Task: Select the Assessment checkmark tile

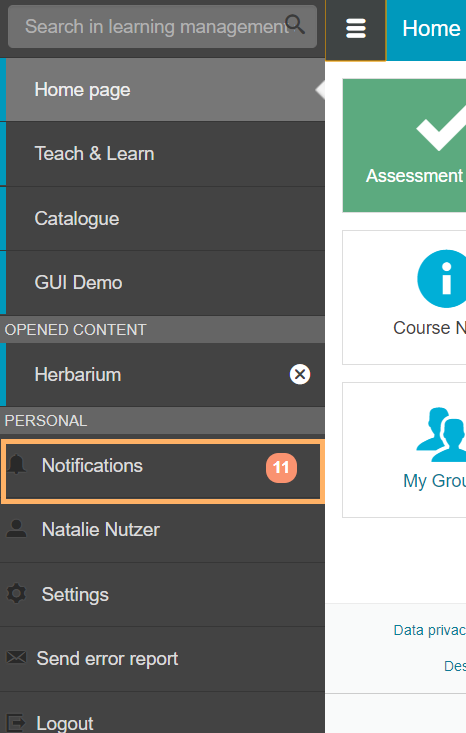Action: click(404, 145)
